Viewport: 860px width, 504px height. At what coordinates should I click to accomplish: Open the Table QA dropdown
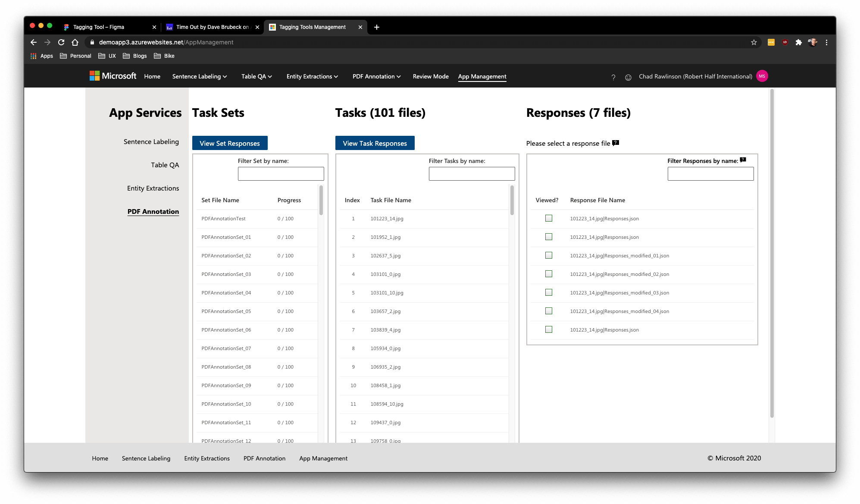tap(256, 76)
